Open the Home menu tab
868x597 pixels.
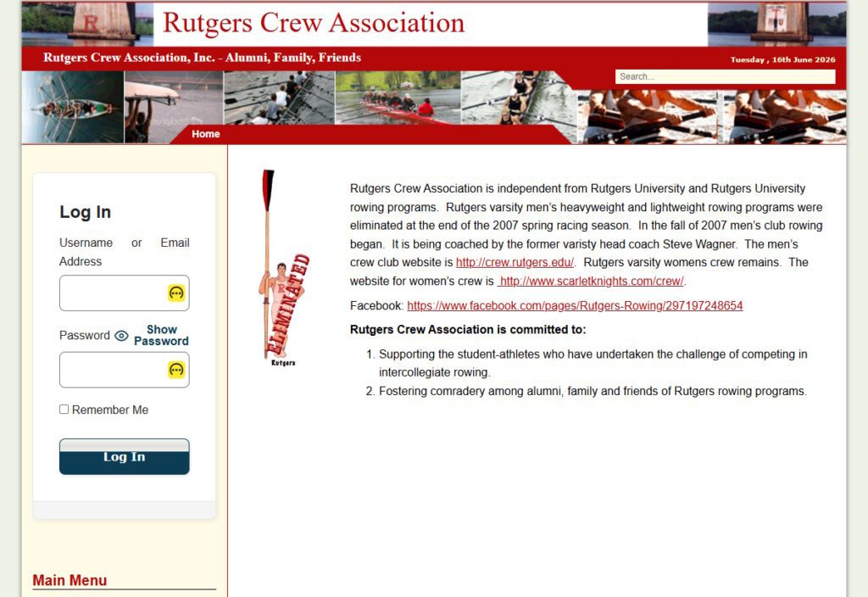pyautogui.click(x=206, y=134)
